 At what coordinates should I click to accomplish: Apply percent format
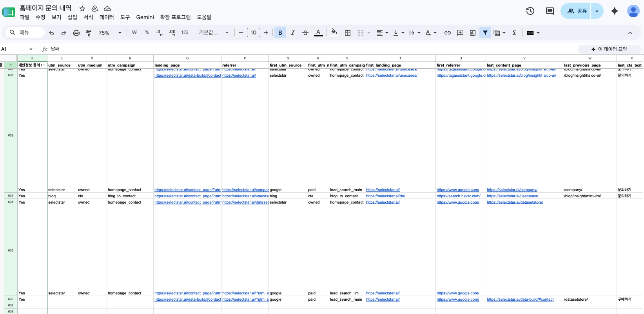(147, 33)
